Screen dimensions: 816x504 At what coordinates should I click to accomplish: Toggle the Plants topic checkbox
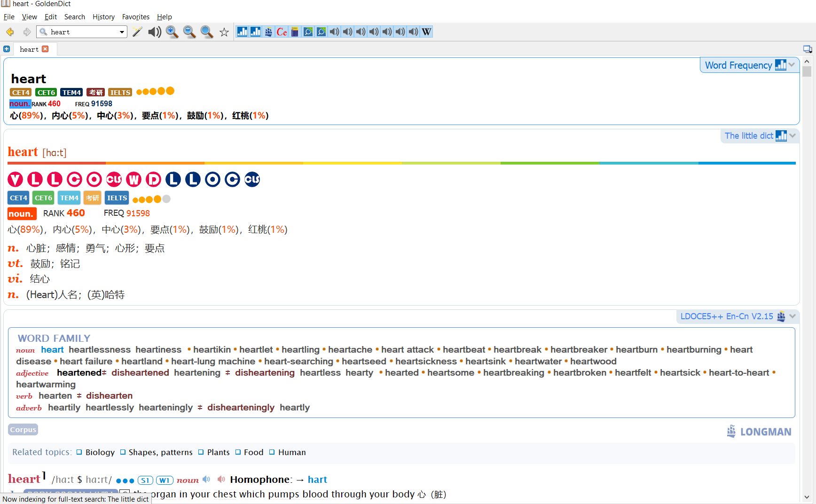[201, 452]
